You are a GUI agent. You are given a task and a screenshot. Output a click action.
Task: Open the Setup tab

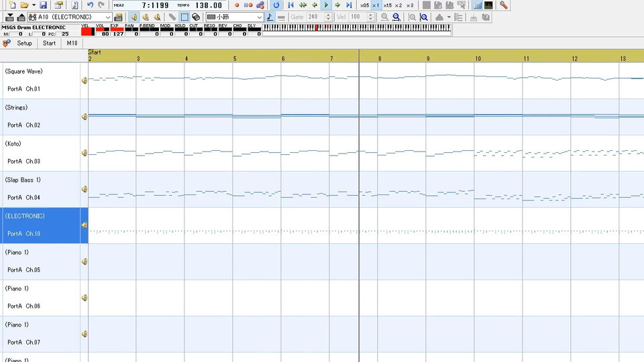tap(24, 43)
